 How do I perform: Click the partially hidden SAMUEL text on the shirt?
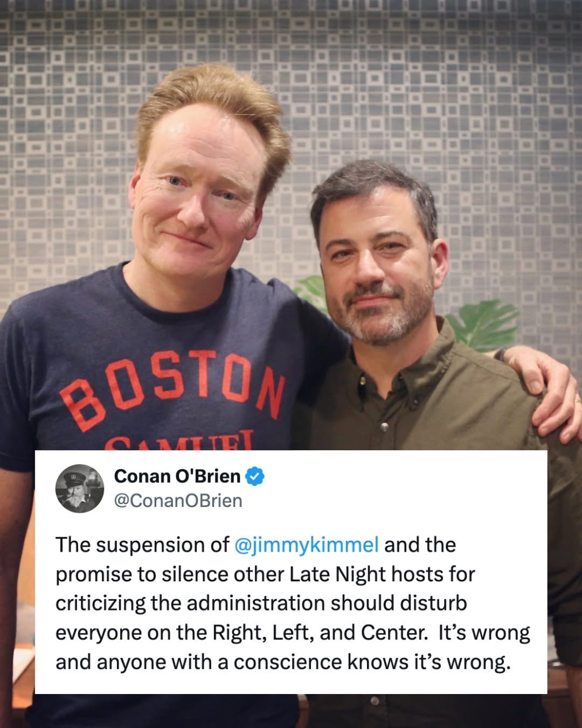click(178, 443)
